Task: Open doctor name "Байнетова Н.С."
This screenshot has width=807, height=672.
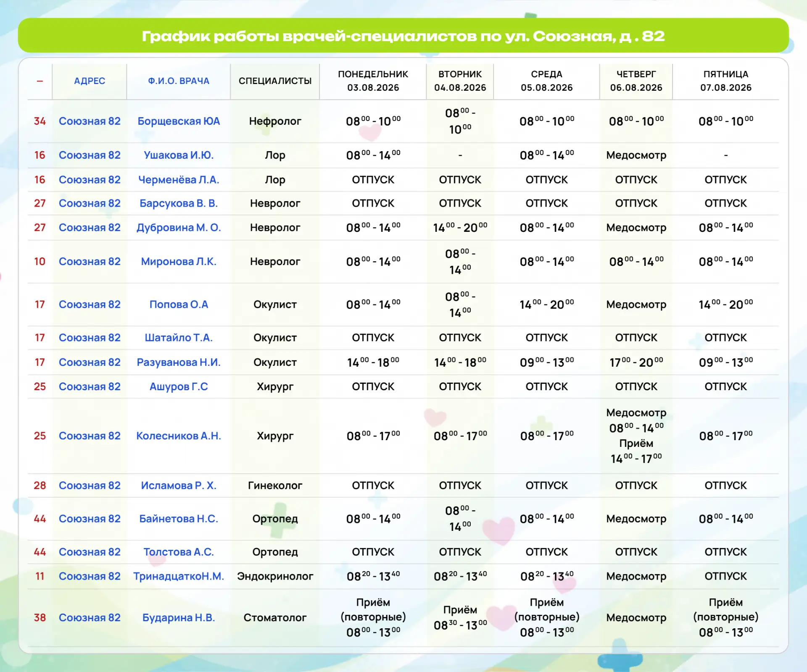Action: coord(179,519)
